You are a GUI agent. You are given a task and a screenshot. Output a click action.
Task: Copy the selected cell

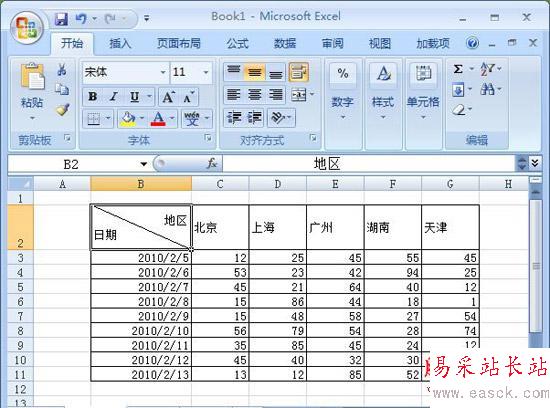[x=62, y=89]
